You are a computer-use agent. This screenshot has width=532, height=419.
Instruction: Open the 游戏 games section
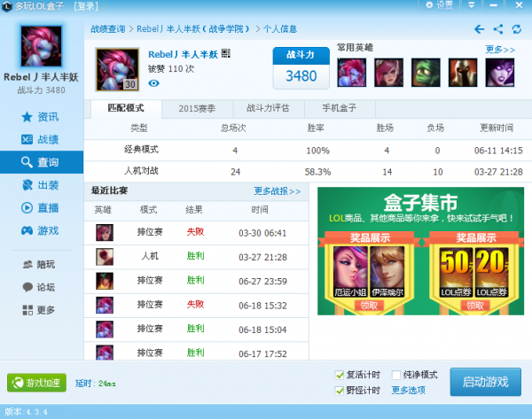tap(42, 230)
